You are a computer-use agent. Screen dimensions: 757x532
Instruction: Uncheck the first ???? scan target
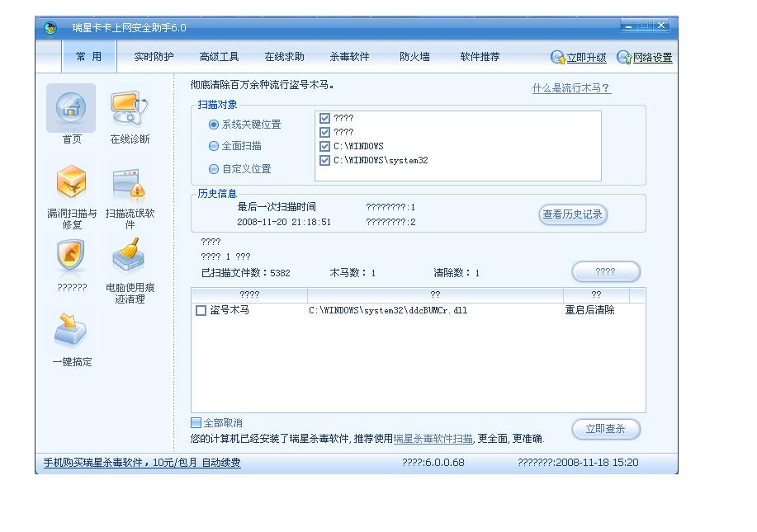click(325, 118)
